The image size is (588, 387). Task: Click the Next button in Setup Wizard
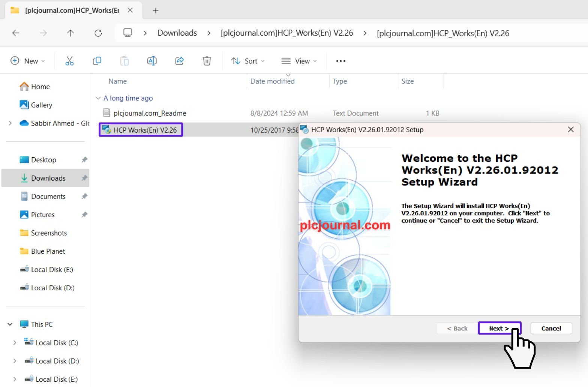click(x=499, y=328)
